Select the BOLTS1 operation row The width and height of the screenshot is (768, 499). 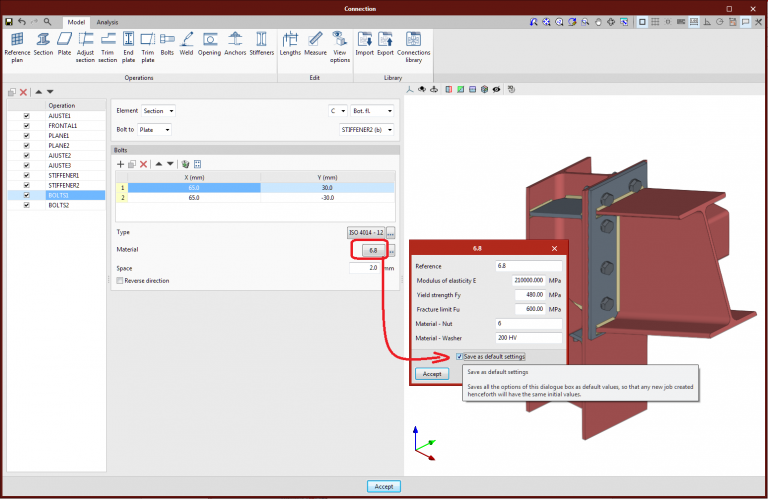pos(56,195)
